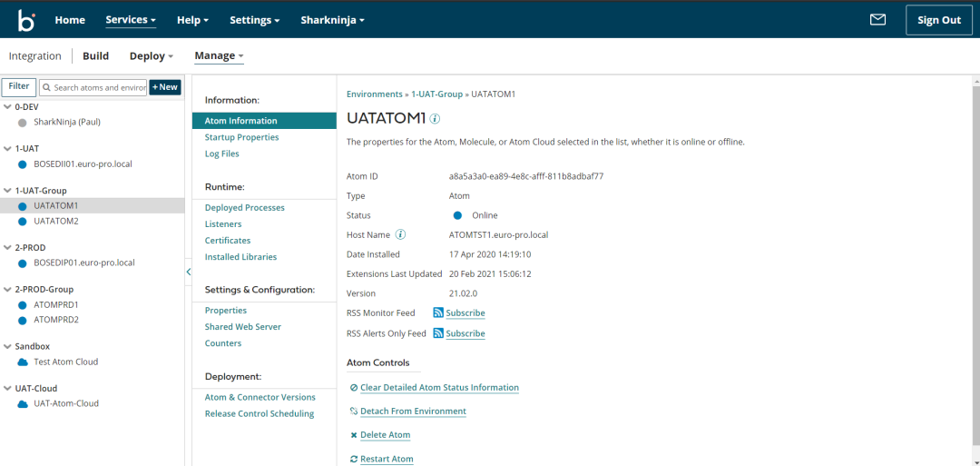Click the Boomi logo icon
The height and width of the screenshot is (466, 980).
point(26,20)
